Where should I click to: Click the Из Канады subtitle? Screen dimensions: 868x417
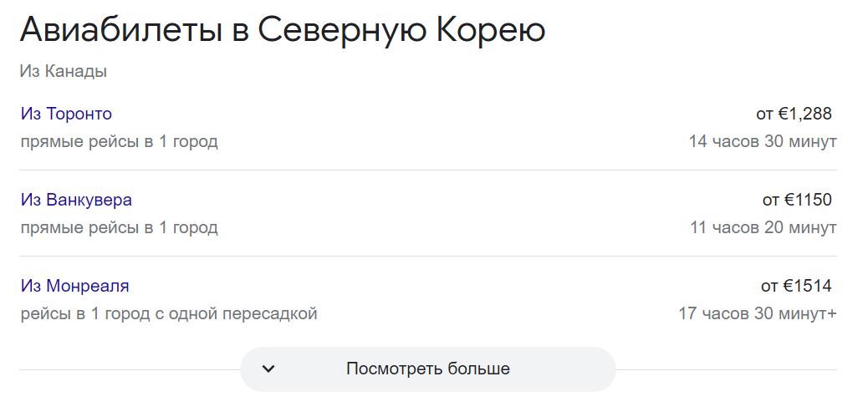tap(63, 71)
